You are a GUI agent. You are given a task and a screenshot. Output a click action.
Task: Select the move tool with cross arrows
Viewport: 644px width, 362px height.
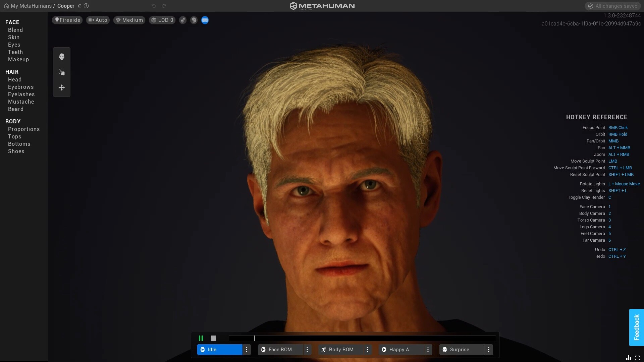[62, 87]
